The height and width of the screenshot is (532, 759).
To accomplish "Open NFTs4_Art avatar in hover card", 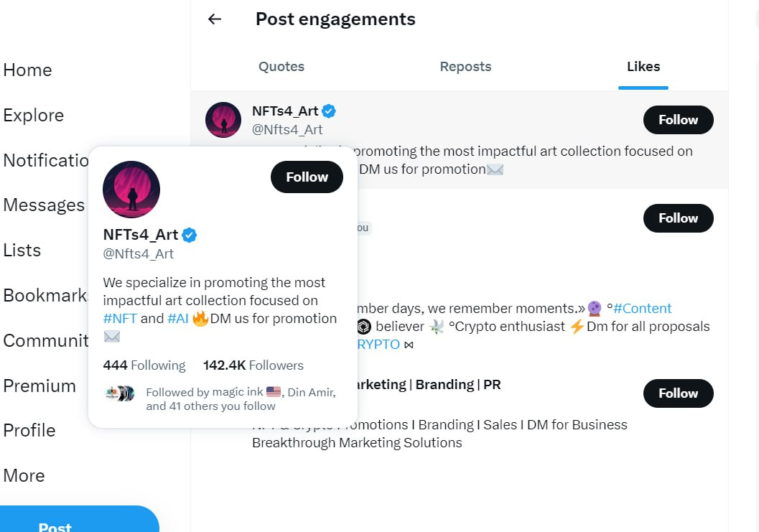I will 131,190.
